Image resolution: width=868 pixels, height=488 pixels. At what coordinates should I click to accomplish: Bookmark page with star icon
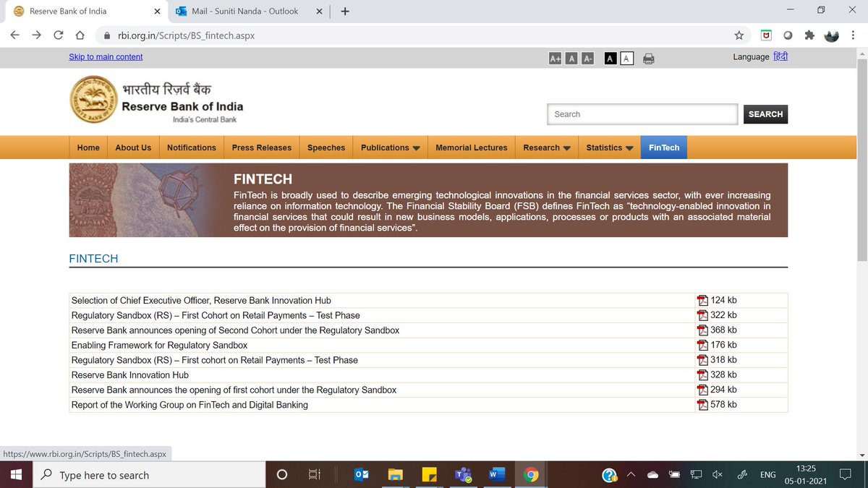pyautogui.click(x=739, y=35)
